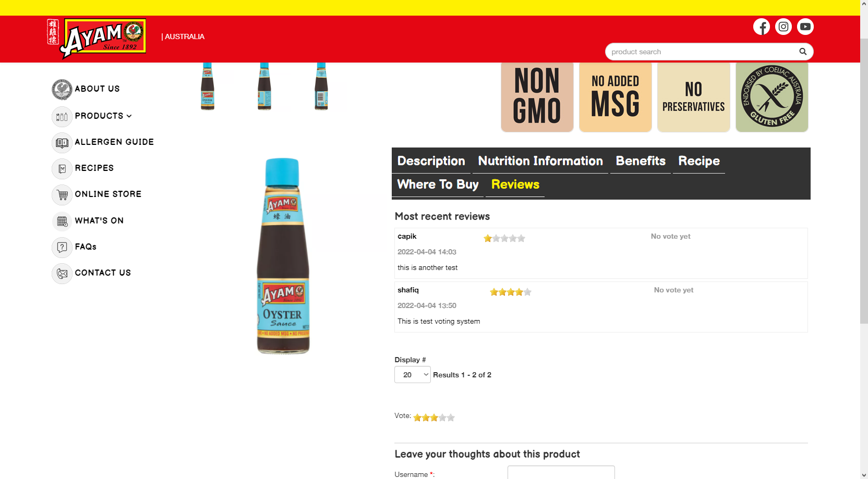The height and width of the screenshot is (479, 868).
Task: Click the Online Store cart icon
Action: (62, 195)
